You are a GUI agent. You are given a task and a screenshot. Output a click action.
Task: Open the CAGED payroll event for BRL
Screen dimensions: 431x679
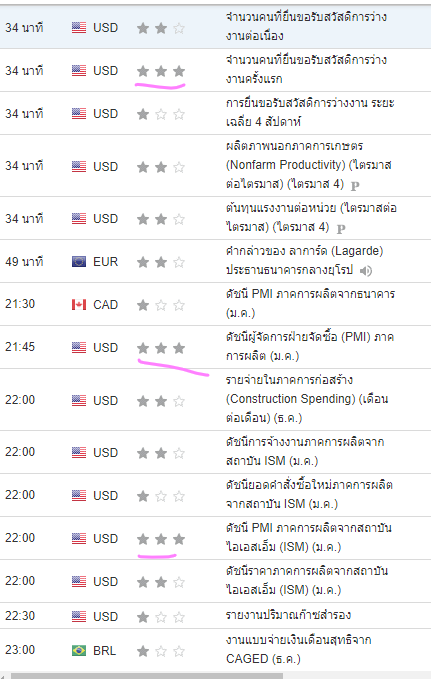[x=298, y=649]
